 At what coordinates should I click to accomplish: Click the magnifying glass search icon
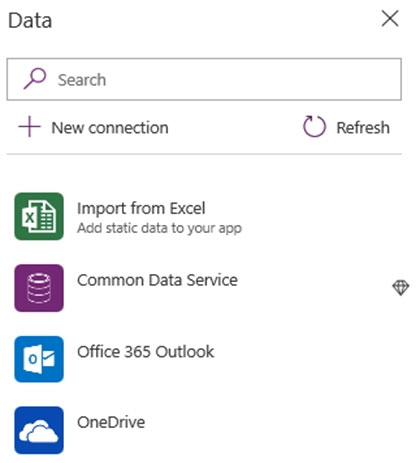[x=35, y=79]
